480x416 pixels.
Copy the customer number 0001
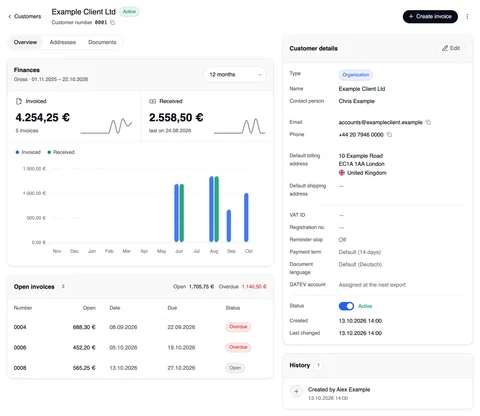(x=113, y=23)
